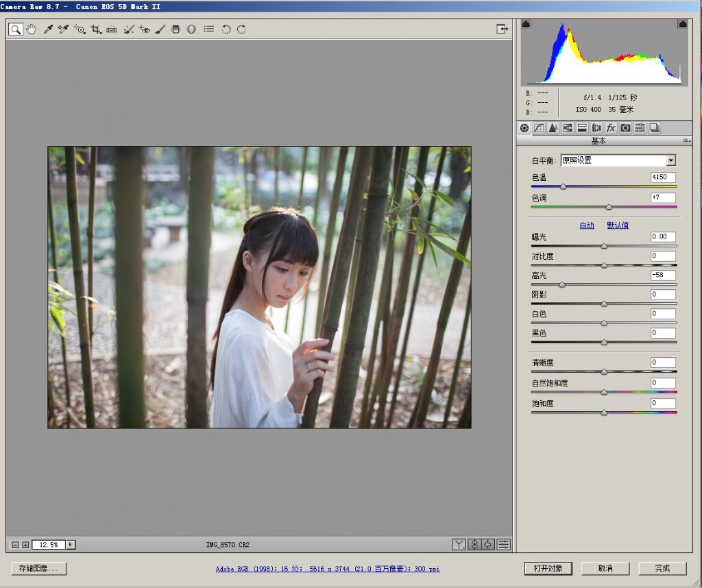The height and width of the screenshot is (588, 702).
Task: Open the Effects (fx) panel tab
Action: pos(611,128)
